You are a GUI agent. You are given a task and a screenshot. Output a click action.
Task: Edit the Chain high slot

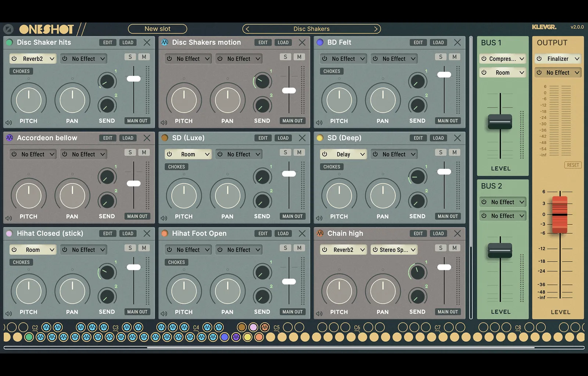418,233
